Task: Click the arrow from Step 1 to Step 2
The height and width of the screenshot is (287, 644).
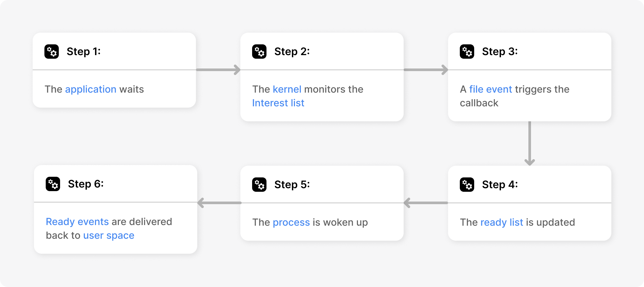Action: pos(218,69)
